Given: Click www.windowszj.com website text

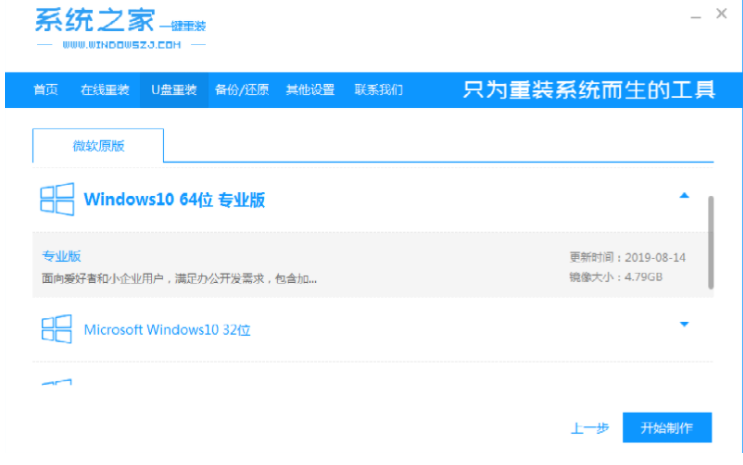Looking at the screenshot, I should 121,45.
